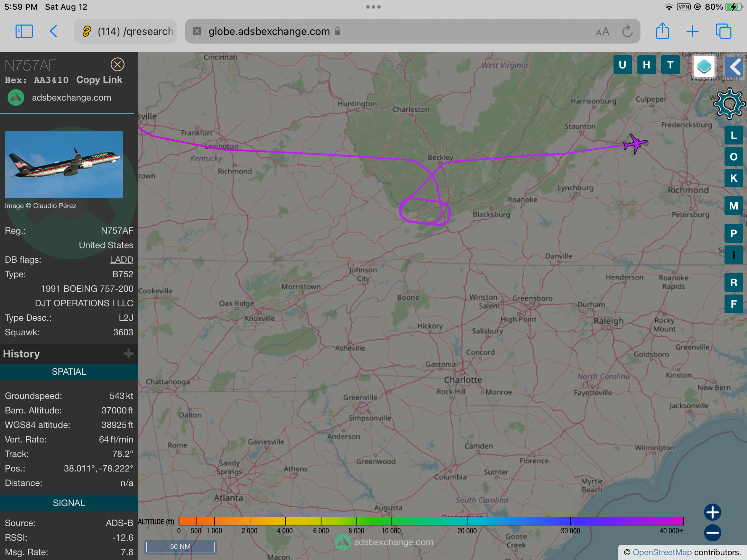Click the globe.adsbexchange.com address bar
The height and width of the screenshot is (560, 747).
[x=412, y=31]
